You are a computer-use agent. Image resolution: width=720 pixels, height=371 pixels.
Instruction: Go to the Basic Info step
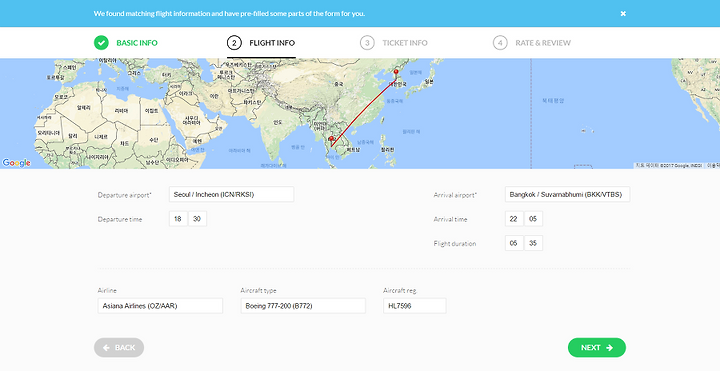(x=126, y=43)
